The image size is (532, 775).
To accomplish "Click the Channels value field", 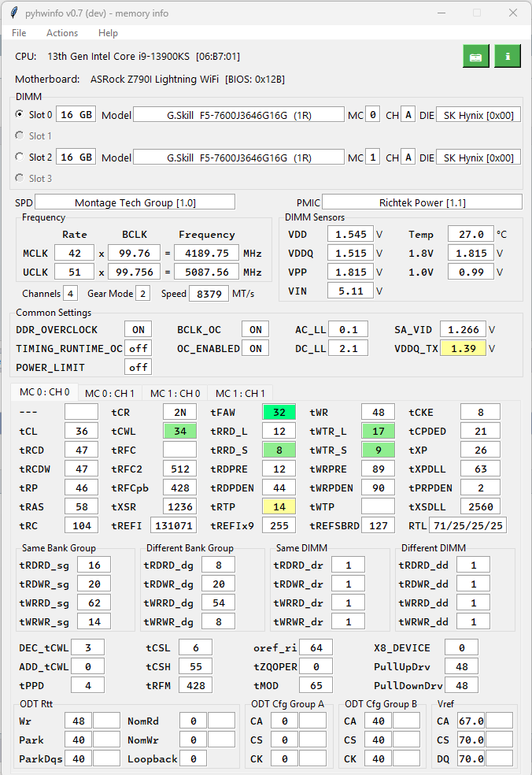I will pyautogui.click(x=71, y=294).
